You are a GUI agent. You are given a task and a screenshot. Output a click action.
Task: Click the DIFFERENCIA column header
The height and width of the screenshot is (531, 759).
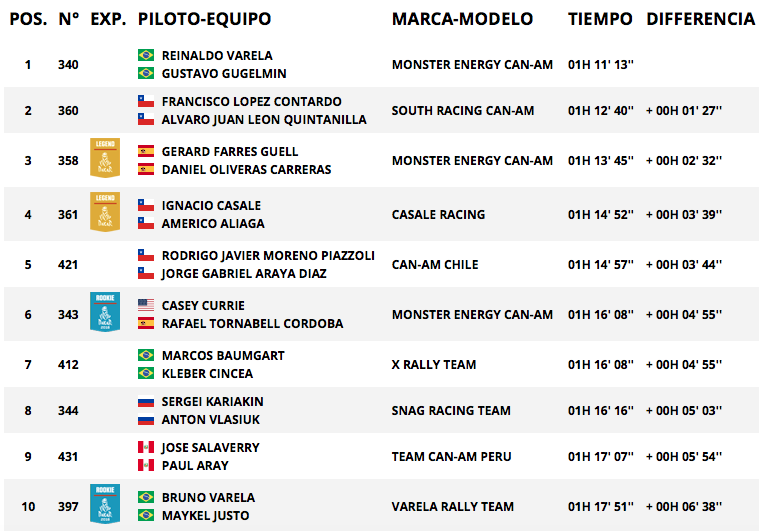(x=701, y=19)
